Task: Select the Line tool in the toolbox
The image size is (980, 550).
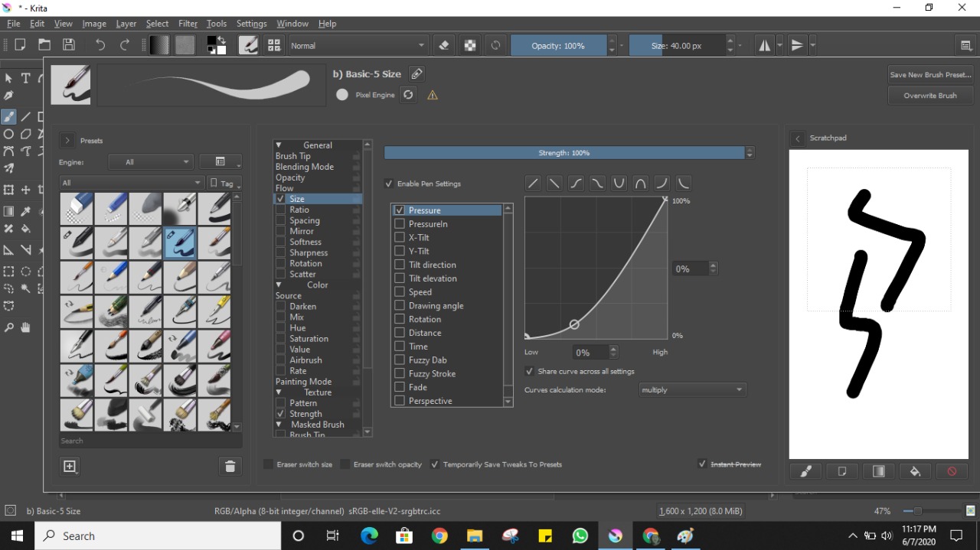Action: [x=25, y=116]
